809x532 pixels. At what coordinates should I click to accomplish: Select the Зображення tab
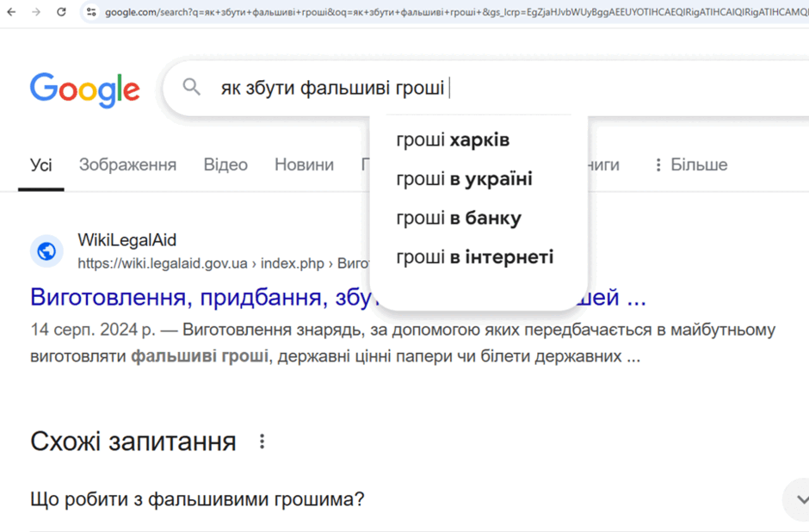tap(127, 164)
